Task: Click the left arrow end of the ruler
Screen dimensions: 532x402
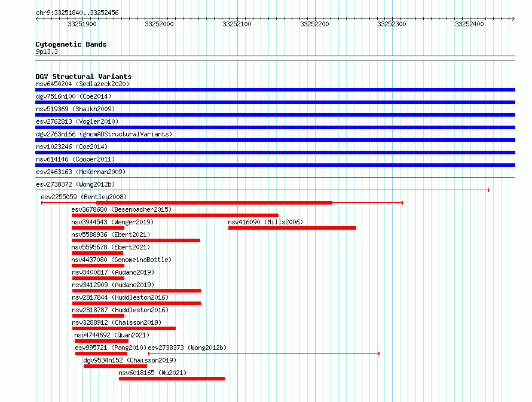Action: coord(37,19)
